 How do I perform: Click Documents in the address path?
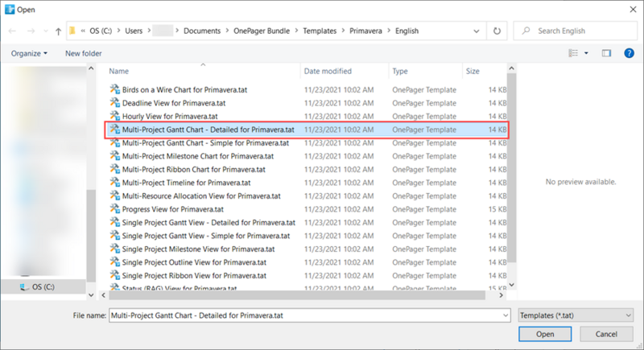click(202, 31)
